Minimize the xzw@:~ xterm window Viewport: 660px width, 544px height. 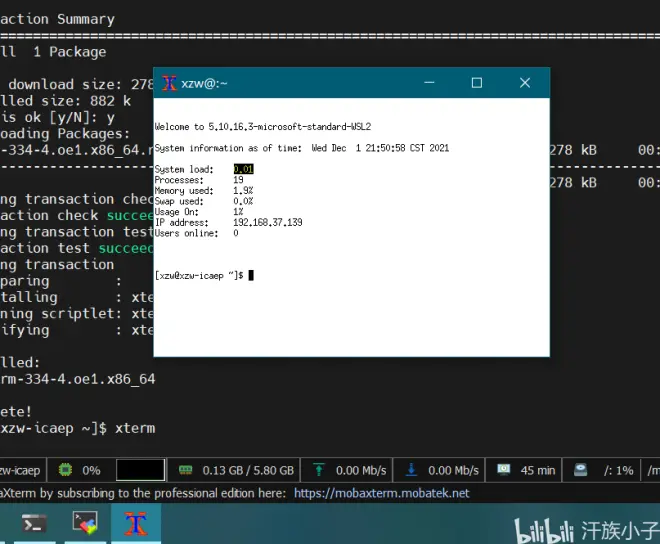[429, 83]
